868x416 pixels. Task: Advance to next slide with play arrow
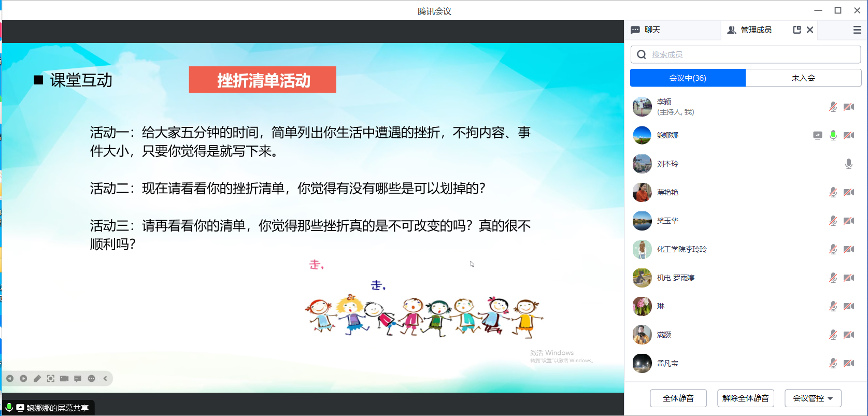(23, 379)
